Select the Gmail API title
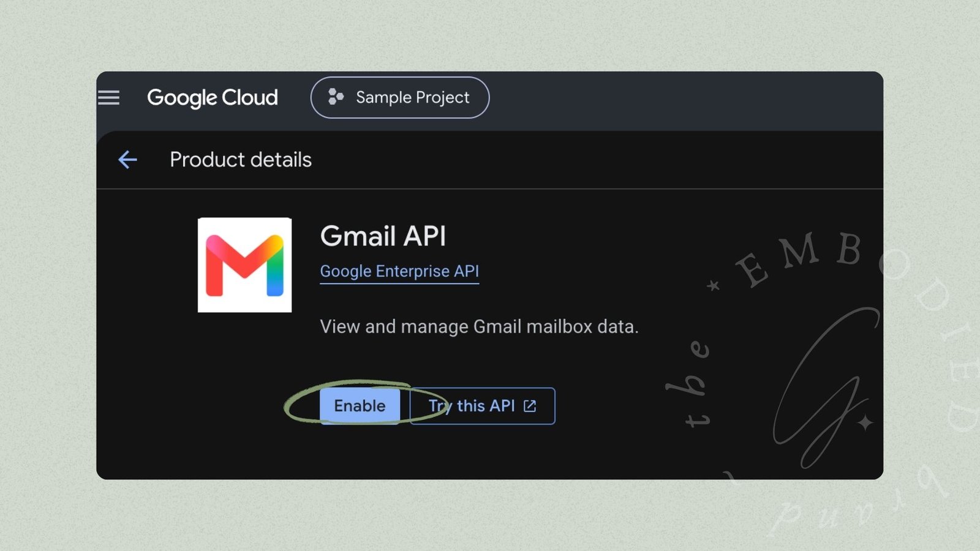Screen dimensions: 980x551 383,236
